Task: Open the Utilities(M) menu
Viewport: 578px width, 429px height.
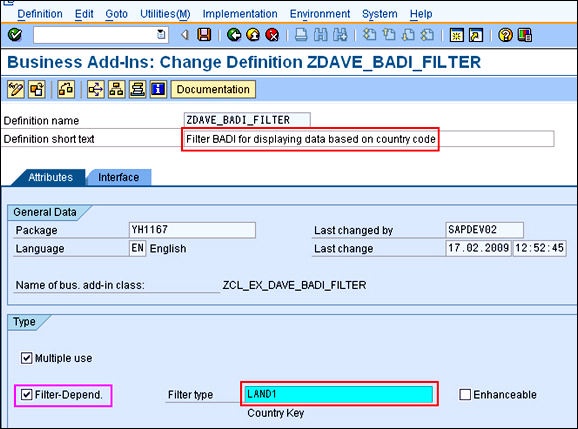Action: tap(165, 14)
